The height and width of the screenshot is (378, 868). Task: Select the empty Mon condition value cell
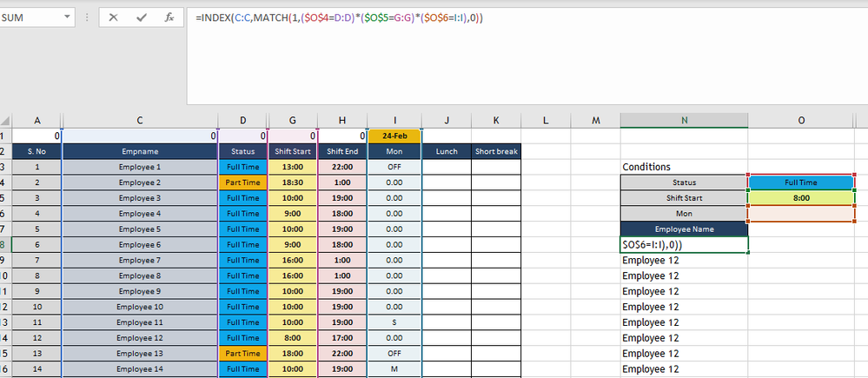(801, 213)
